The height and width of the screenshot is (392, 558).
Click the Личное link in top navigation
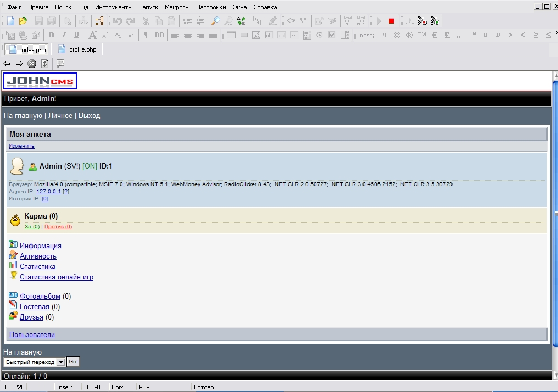pos(60,116)
